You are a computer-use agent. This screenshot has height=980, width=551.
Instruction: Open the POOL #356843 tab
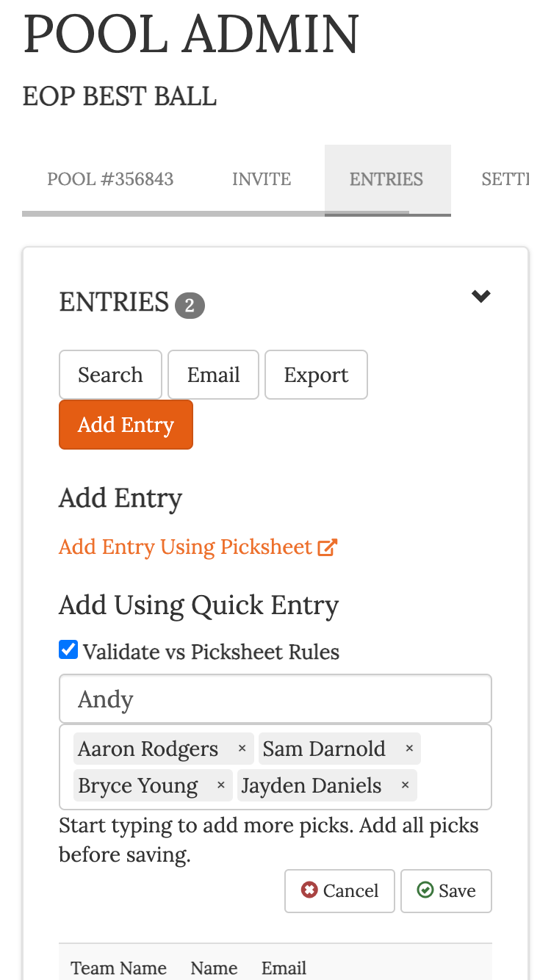(109, 179)
